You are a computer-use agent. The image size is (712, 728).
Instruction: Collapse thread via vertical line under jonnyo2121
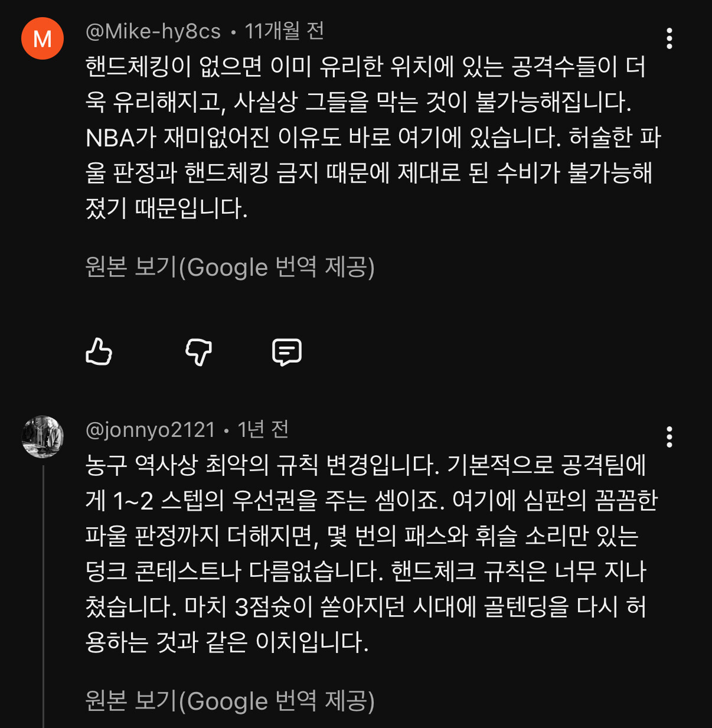coord(43,596)
